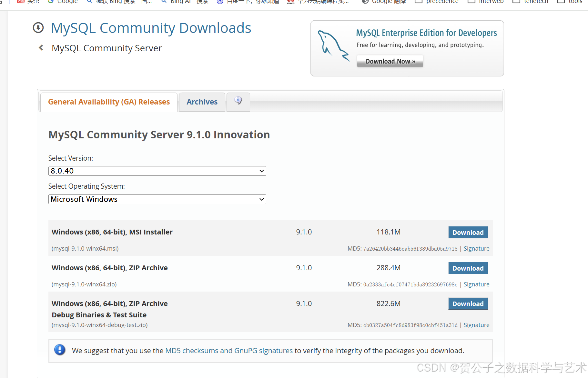Open Signature link for mysql-9.1.0-winx64.zip
Screen dimensions: 588x378
click(476, 284)
